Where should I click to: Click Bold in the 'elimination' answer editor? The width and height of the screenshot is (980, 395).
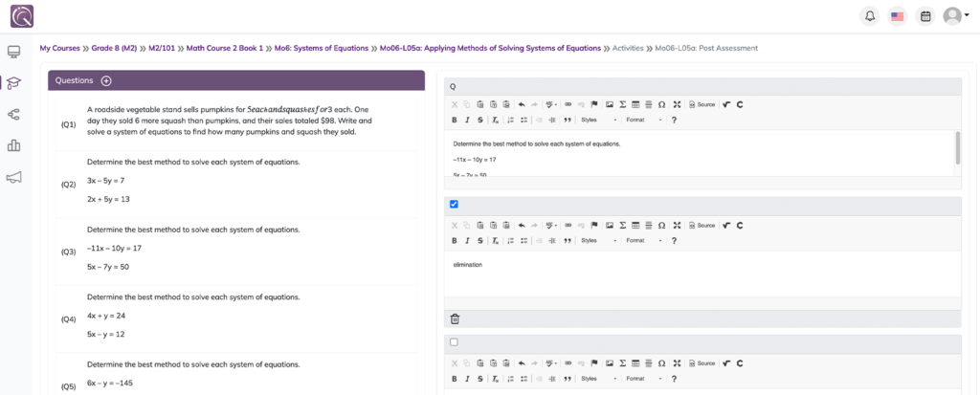[x=455, y=240]
